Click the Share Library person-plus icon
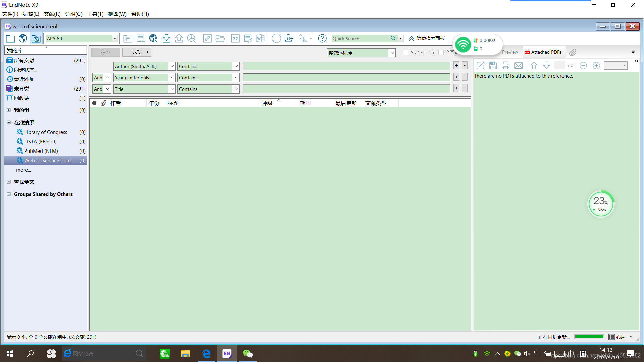The width and height of the screenshot is (644, 362). click(289, 39)
